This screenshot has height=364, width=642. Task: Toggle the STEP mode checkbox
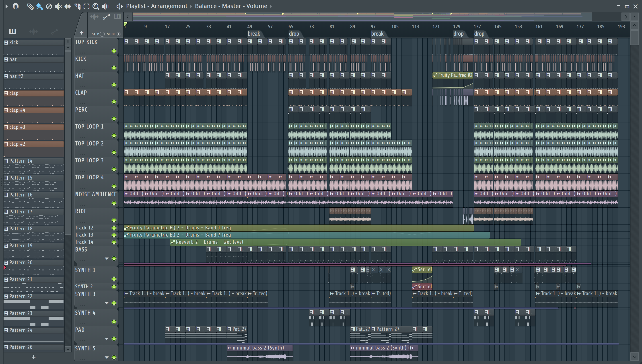102,34
